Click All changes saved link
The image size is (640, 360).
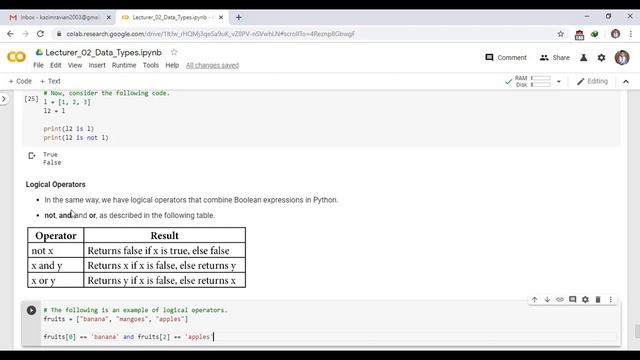click(x=212, y=65)
